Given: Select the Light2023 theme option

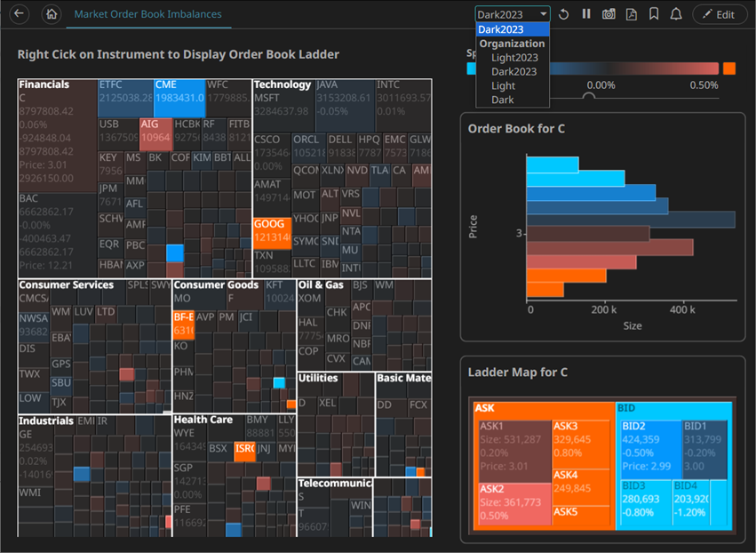Looking at the screenshot, I should coord(514,58).
